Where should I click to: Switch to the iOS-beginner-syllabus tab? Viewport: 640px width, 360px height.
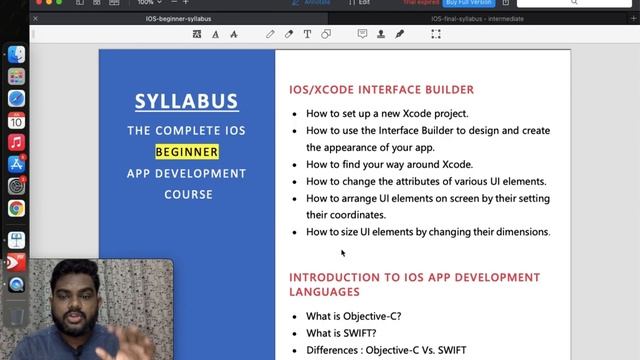pos(178,19)
